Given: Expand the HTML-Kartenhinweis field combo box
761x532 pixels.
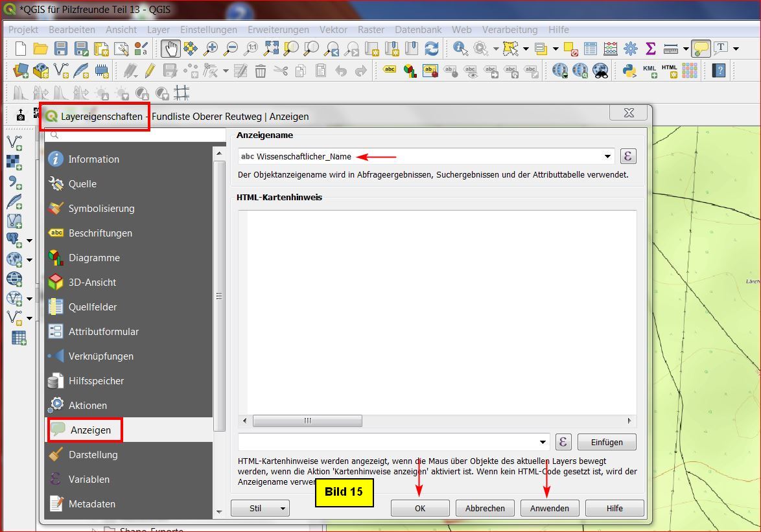Looking at the screenshot, I should pyautogui.click(x=543, y=442).
